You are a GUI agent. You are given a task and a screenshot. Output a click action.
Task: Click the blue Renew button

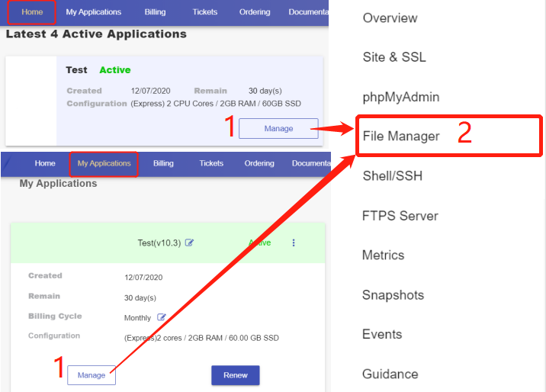(235, 375)
